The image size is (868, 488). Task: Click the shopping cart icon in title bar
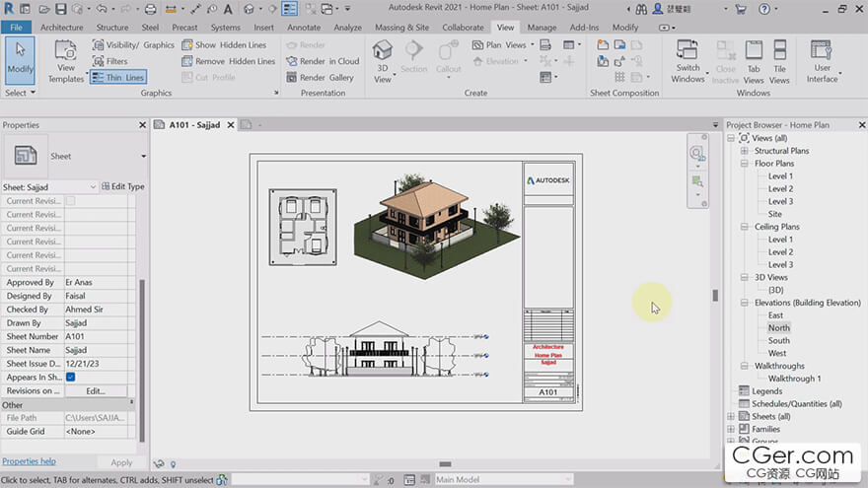point(741,9)
